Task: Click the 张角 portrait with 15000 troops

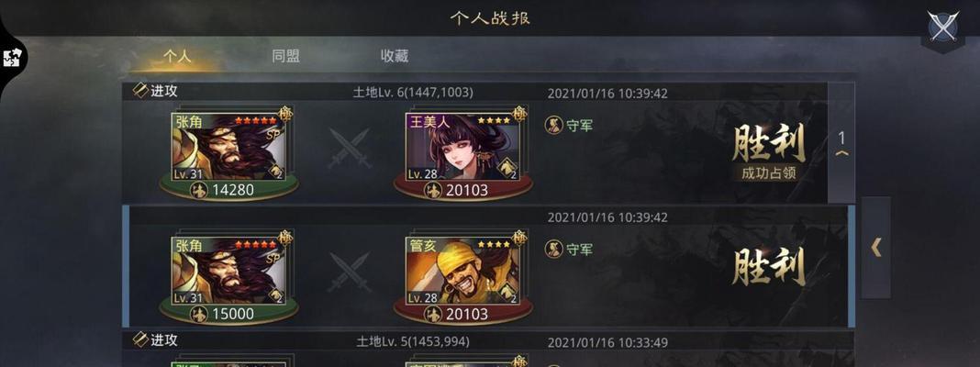Action: point(228,271)
